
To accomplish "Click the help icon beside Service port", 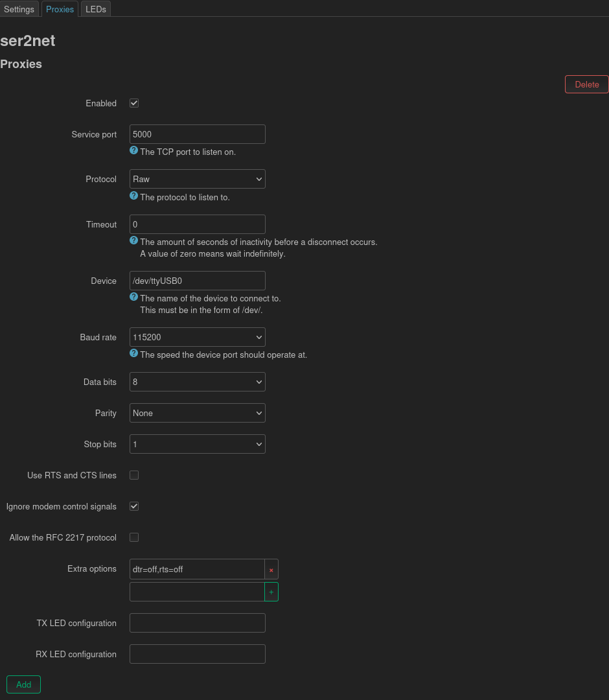I will (133, 150).
